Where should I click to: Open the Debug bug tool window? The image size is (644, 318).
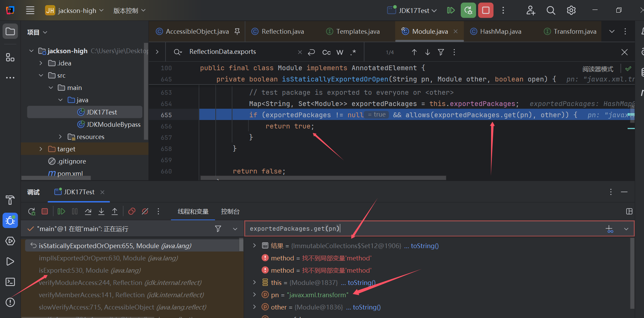pyautogui.click(x=10, y=221)
